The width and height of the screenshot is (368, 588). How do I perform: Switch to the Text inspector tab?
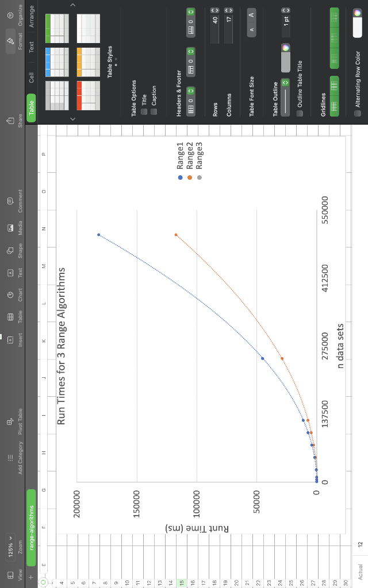[31, 47]
